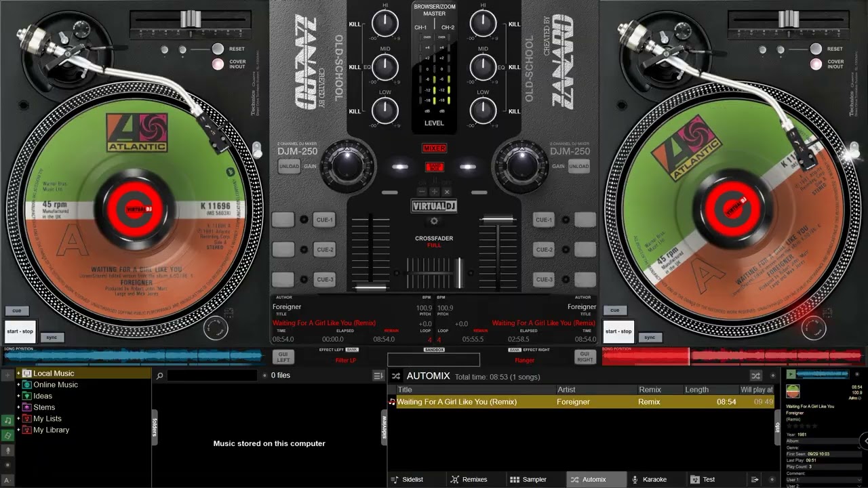The image size is (868, 488).
Task: Open the Filter LP left effect selector
Action: tap(345, 360)
